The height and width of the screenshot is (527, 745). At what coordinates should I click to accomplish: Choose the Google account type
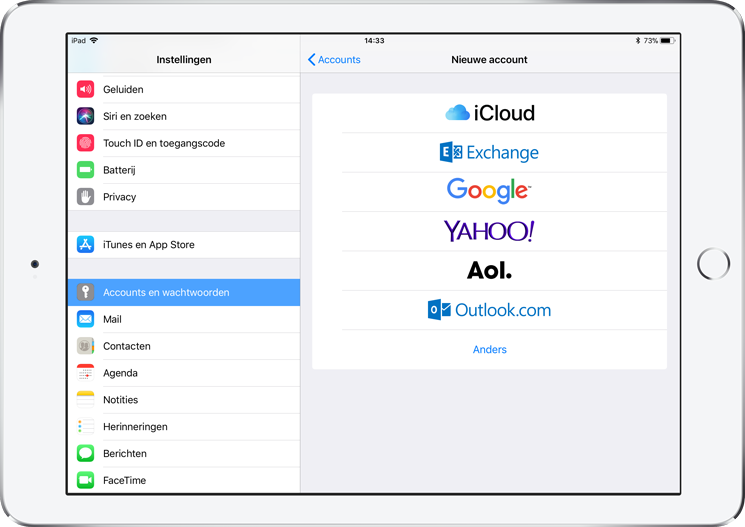[489, 192]
